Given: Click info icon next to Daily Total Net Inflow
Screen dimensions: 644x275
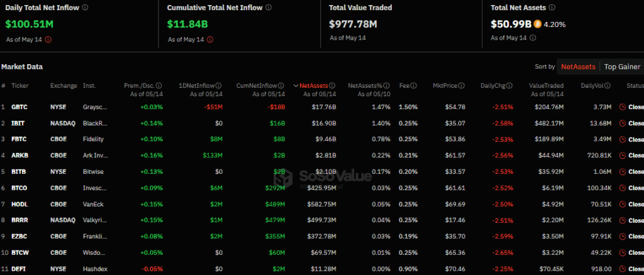Looking at the screenshot, I should [x=85, y=8].
